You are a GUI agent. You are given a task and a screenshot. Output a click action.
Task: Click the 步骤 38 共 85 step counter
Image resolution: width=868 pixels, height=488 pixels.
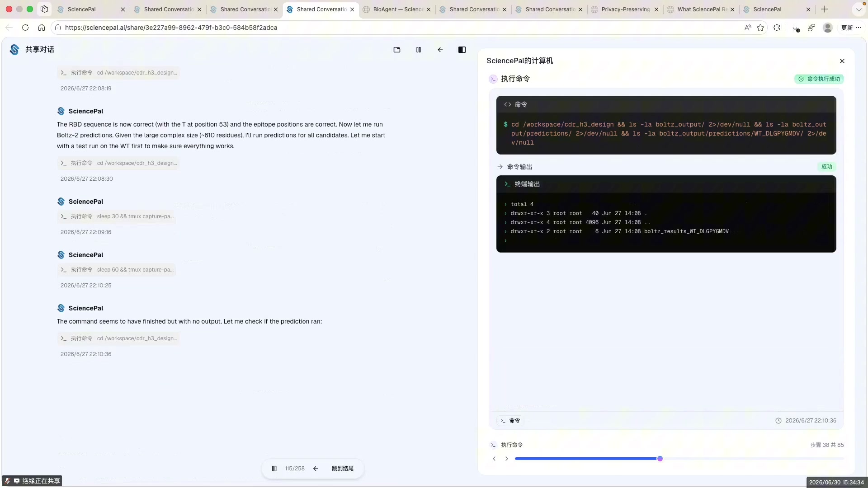pyautogui.click(x=827, y=445)
